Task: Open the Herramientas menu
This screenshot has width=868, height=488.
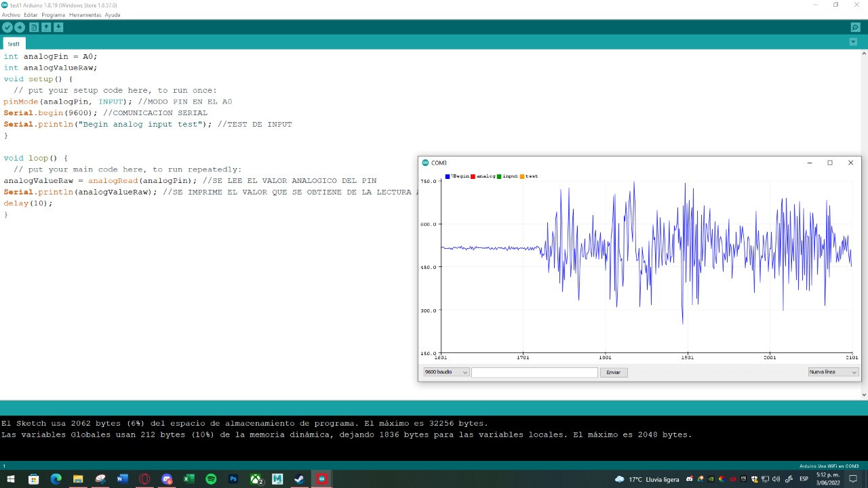Action: (x=85, y=15)
